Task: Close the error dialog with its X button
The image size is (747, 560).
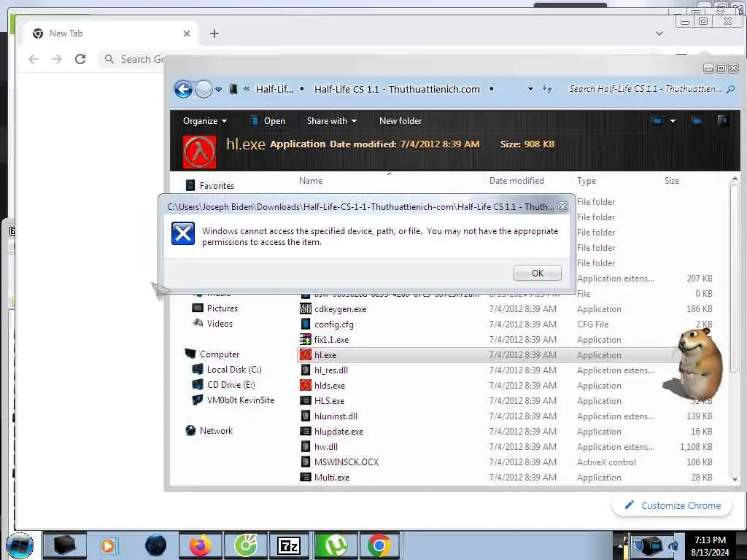Action: 562,206
